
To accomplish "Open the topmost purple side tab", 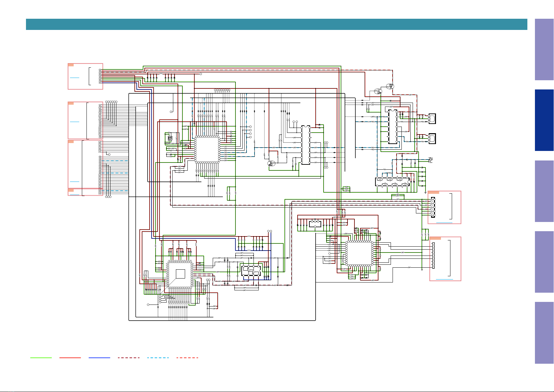I will click(544, 50).
